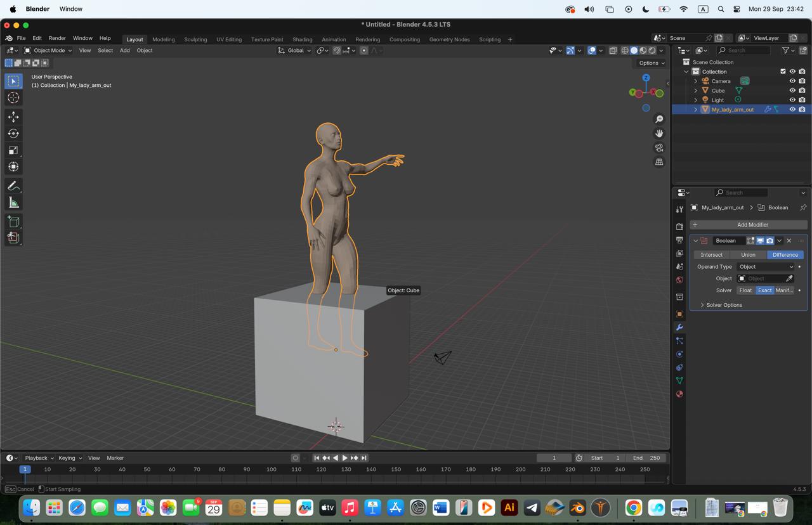The width and height of the screenshot is (812, 525).
Task: Select the Rotate tool
Action: 13,133
